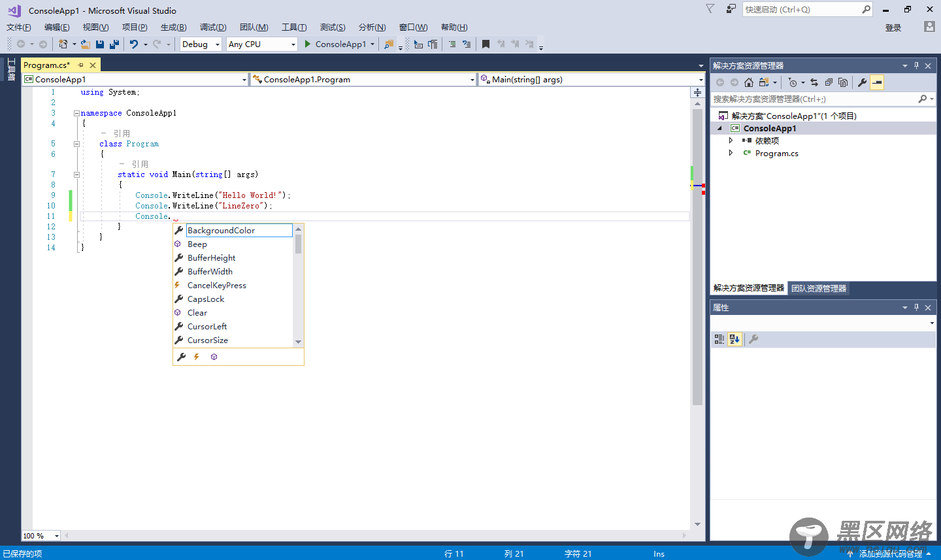941x560 pixels.
Task: Filter IntelliSense list to events lightning bolt
Action: tap(197, 357)
